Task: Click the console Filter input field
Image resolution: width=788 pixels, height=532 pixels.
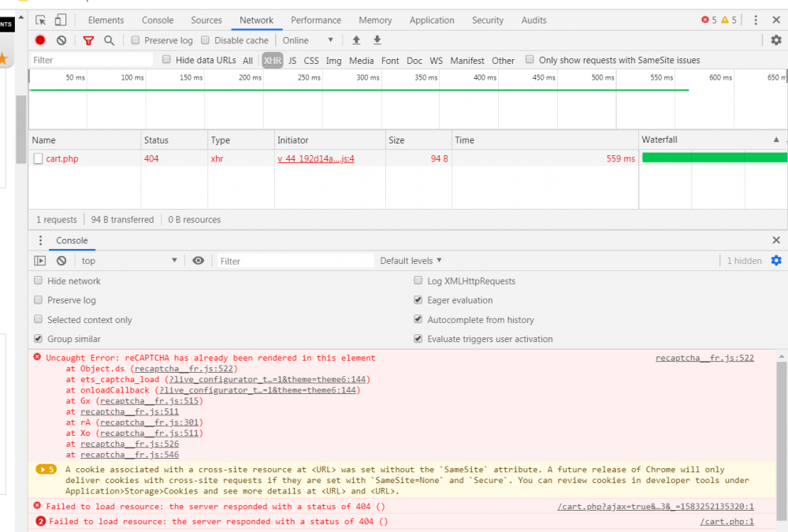Action: (x=295, y=261)
